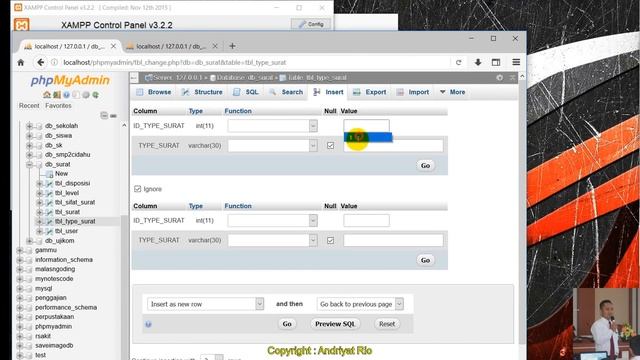Viewport: 640px width, 360px height.
Task: Open the browser hamburger menu
Action: click(516, 62)
